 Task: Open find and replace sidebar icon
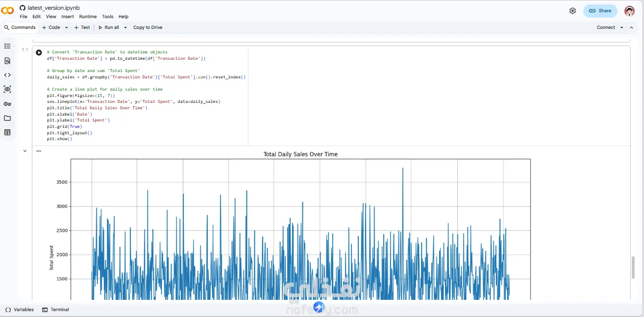coord(7,61)
